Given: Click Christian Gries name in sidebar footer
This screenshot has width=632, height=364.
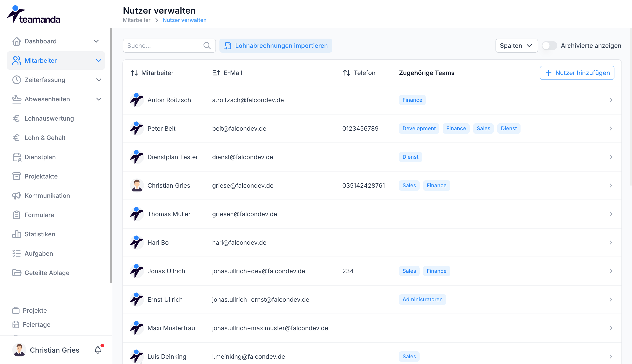Looking at the screenshot, I should (x=55, y=350).
